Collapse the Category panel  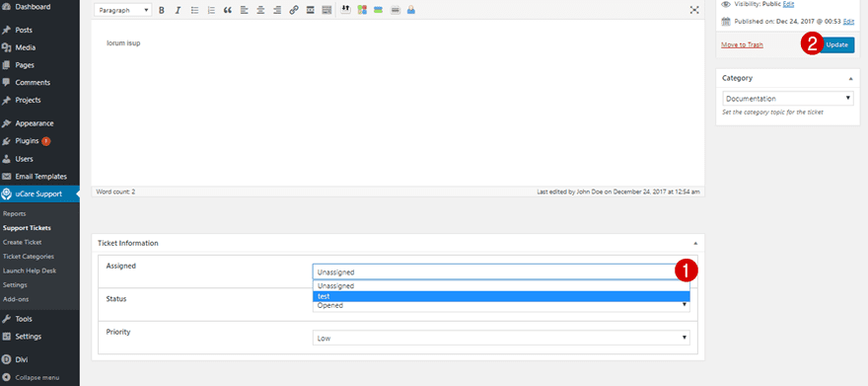(x=851, y=79)
